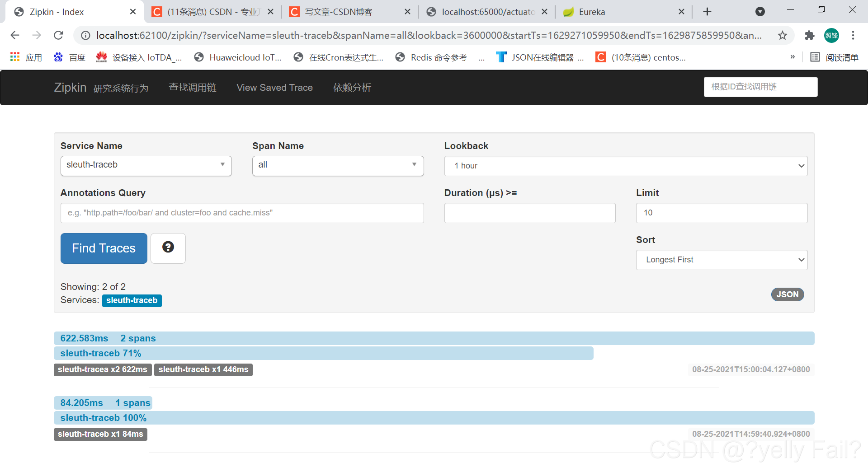Show more bookmarks via the chevron
This screenshot has height=467, width=868.
coord(793,57)
